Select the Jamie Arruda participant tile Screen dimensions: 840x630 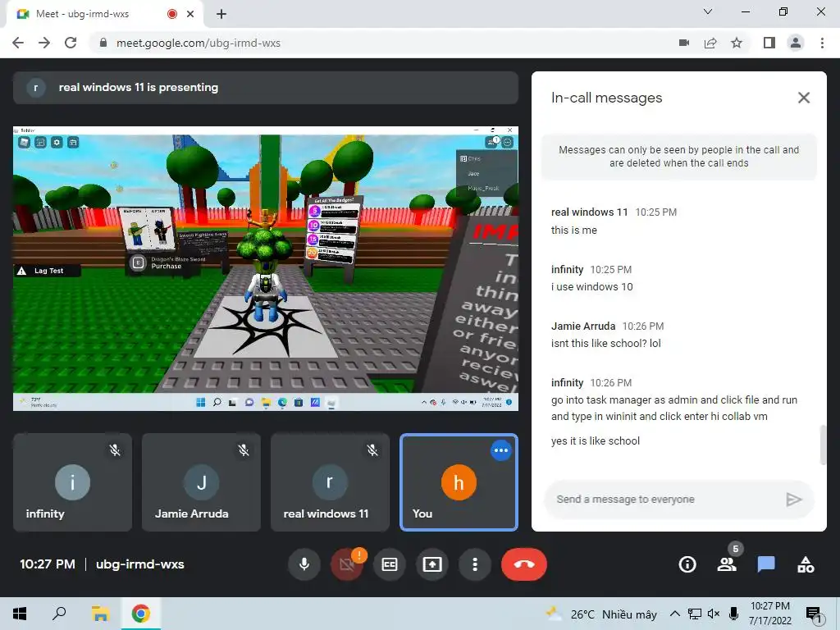pyautogui.click(x=202, y=482)
